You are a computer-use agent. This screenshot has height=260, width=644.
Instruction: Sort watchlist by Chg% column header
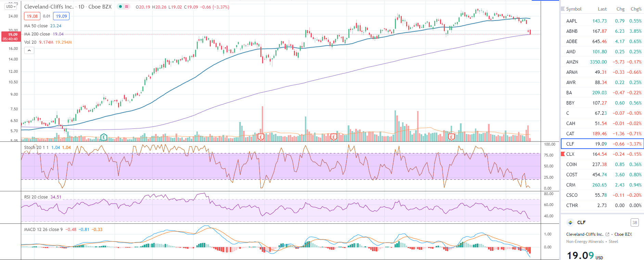[636, 9]
